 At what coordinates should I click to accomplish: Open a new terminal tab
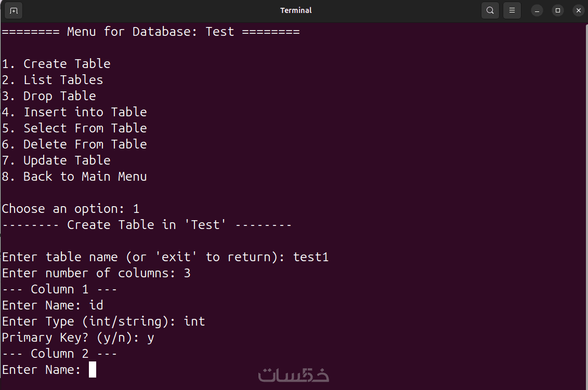14,10
